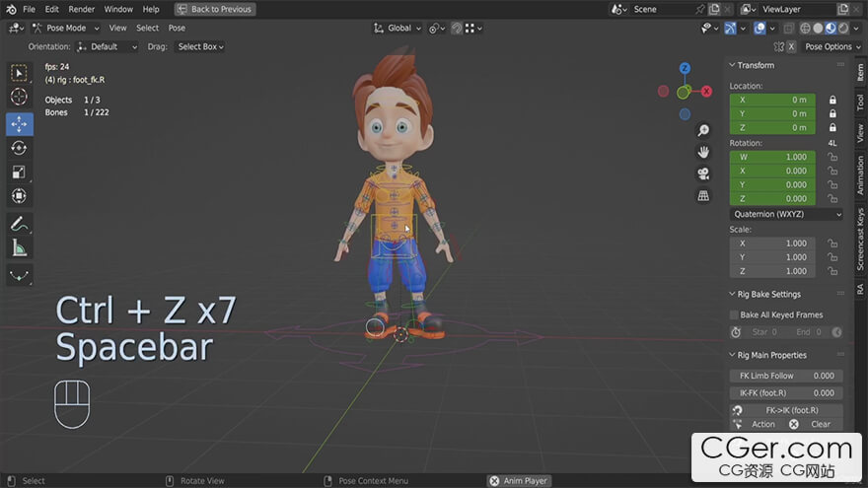Click the camera view gizmo icon
868x488 pixels.
click(x=703, y=174)
